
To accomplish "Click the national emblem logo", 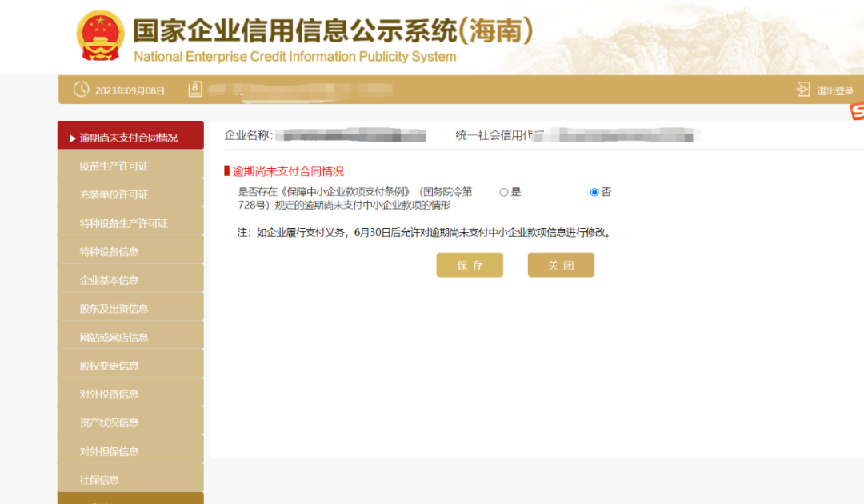I will tap(100, 36).
